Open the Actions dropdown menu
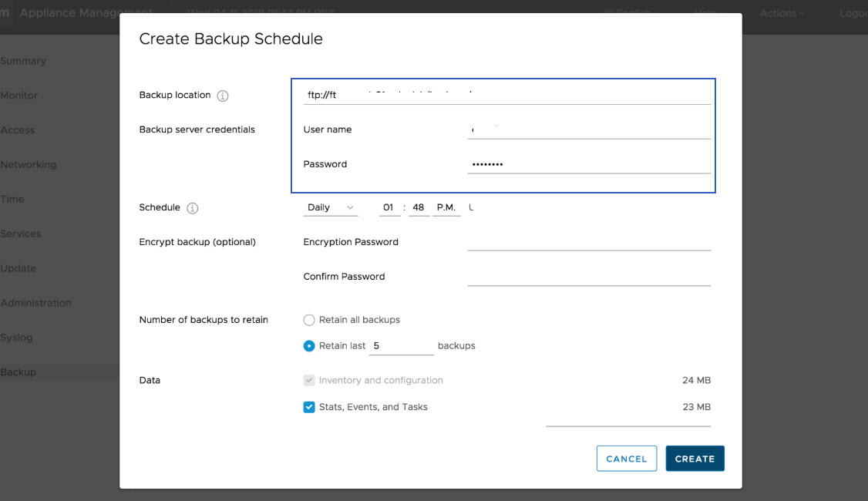The image size is (868, 501). (x=782, y=13)
